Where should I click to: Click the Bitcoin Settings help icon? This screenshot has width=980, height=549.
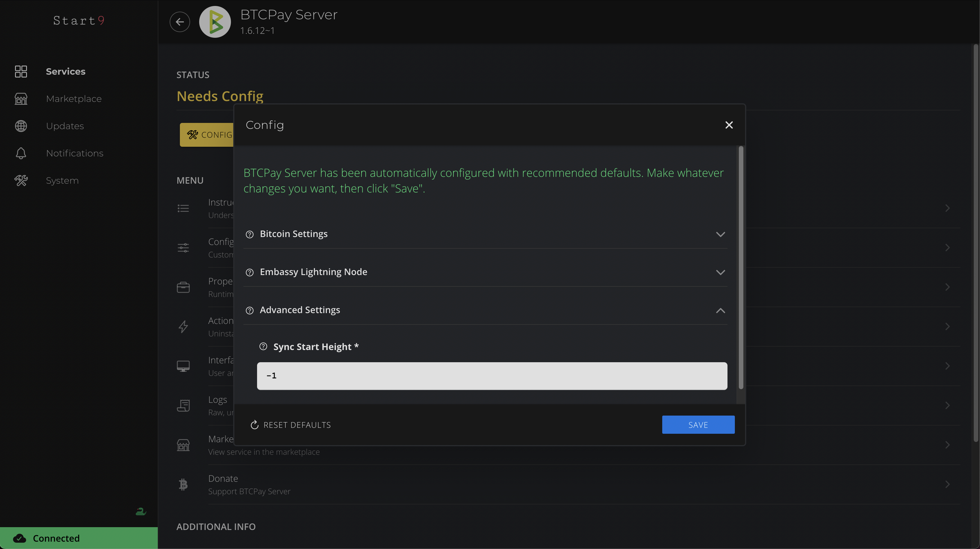coord(250,234)
